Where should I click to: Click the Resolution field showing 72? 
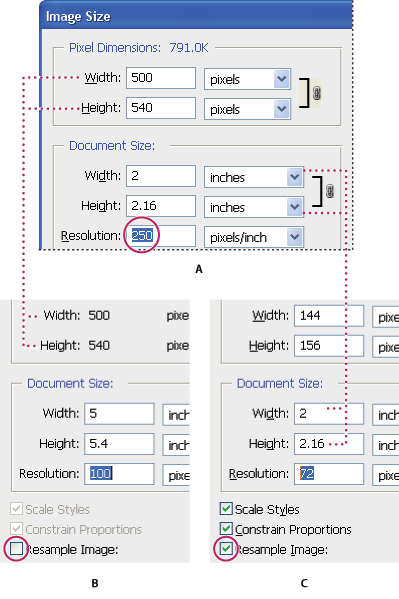click(329, 474)
